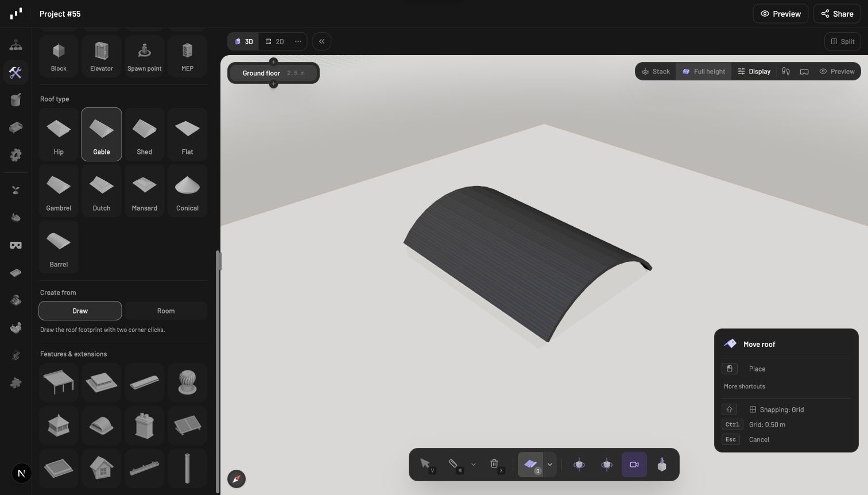Screen dimensions: 868x495
Task: Open the Ground floor level selector
Action: (273, 74)
